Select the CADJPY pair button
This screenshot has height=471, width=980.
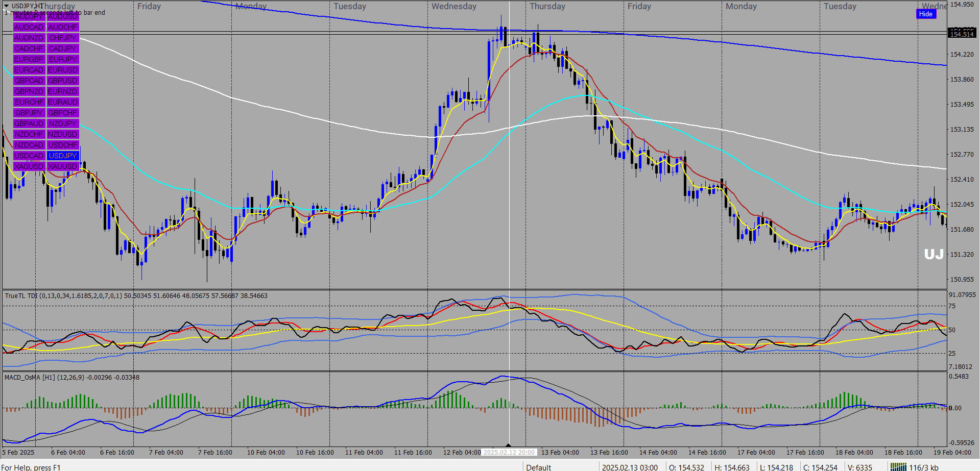(63, 48)
